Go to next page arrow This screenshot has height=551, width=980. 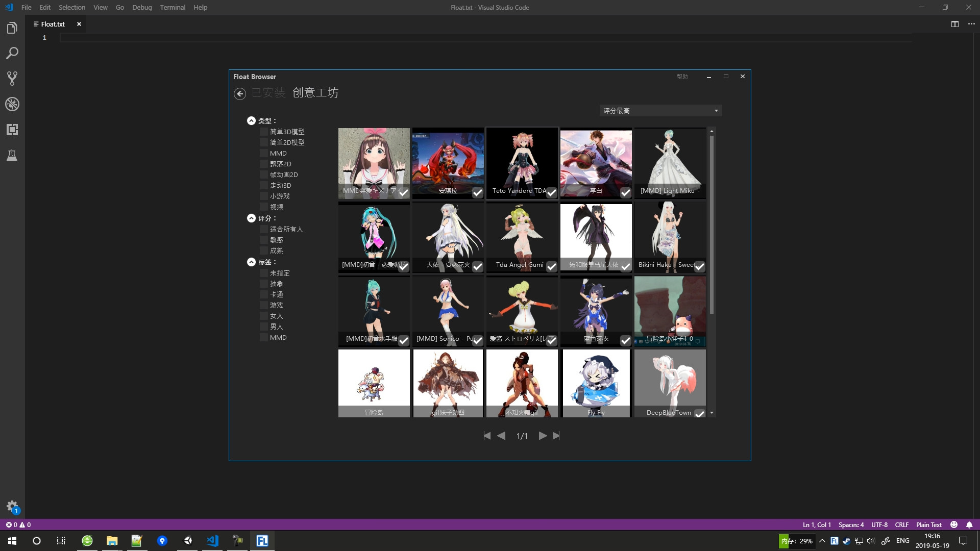(543, 436)
